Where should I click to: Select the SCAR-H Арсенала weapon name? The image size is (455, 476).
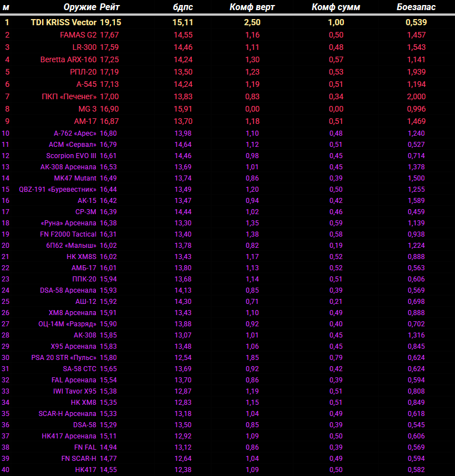[67, 414]
